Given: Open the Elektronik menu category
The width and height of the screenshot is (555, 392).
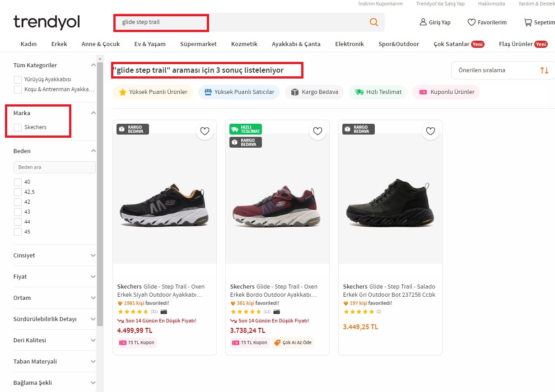Looking at the screenshot, I should (349, 44).
